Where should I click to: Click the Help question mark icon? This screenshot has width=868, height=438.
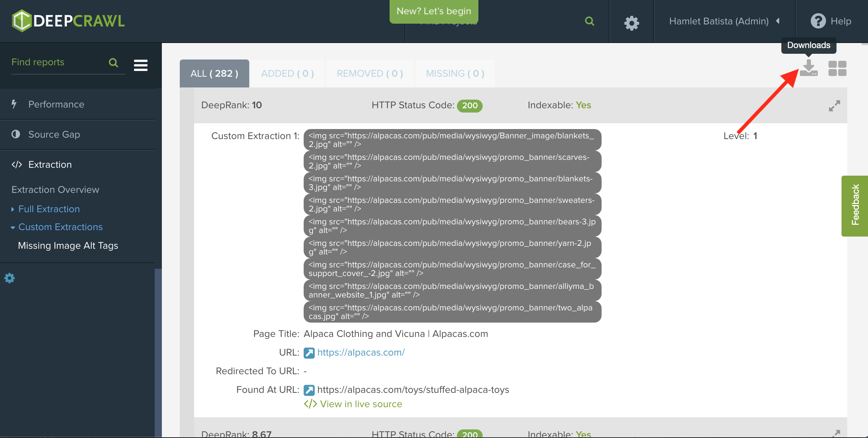818,21
